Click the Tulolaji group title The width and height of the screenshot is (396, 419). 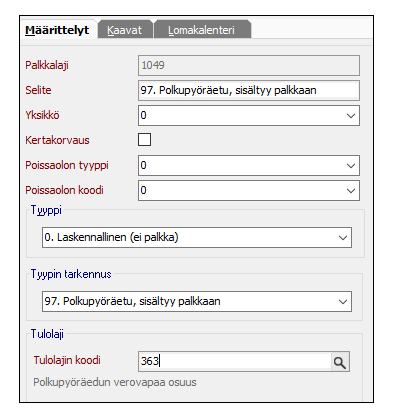tap(47, 334)
